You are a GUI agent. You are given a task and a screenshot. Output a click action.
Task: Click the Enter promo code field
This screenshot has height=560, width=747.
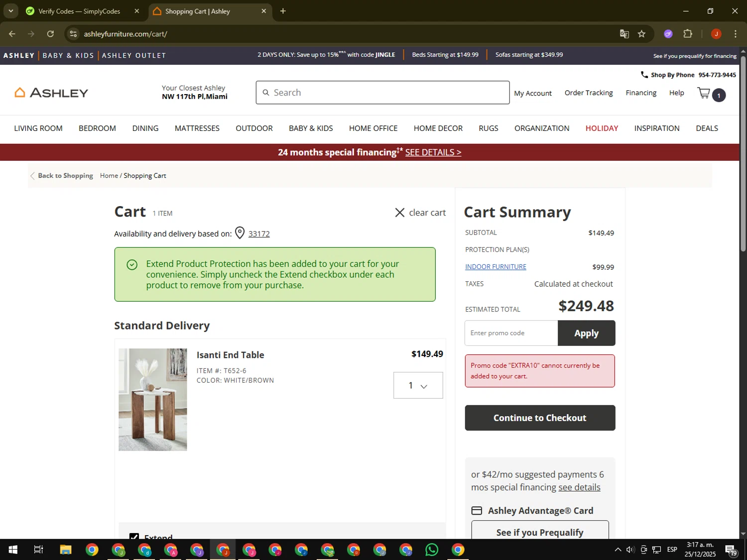[511, 333]
